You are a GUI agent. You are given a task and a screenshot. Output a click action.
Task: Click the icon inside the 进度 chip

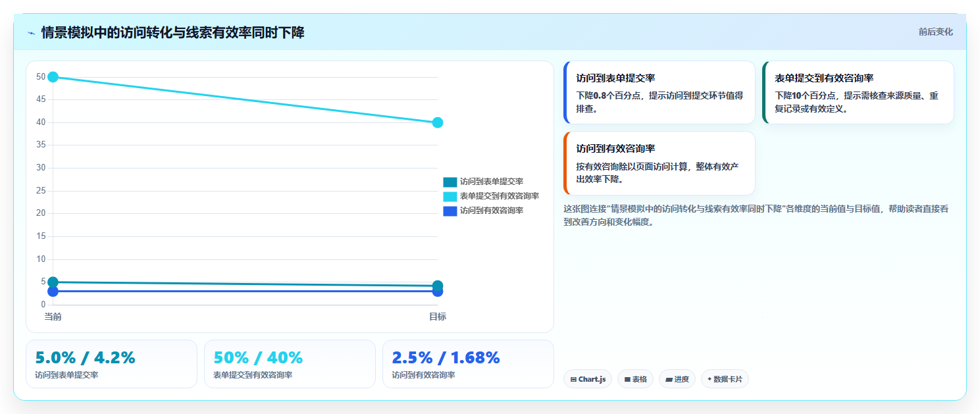pyautogui.click(x=669, y=379)
